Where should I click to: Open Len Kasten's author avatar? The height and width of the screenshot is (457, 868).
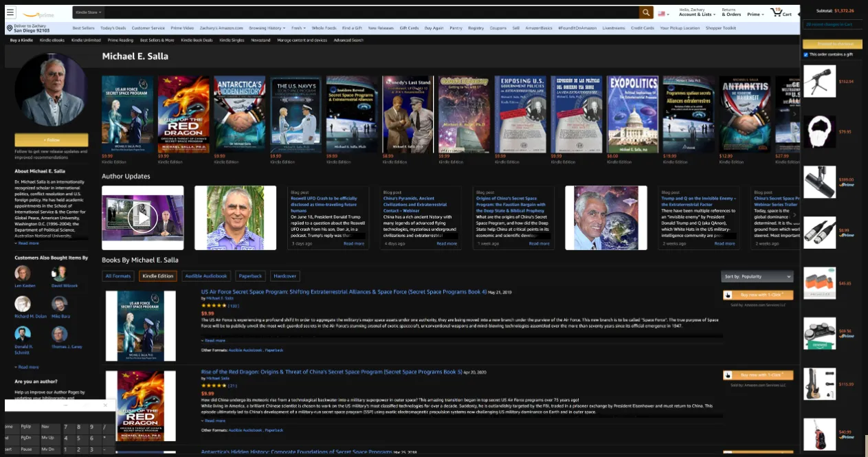coord(23,273)
